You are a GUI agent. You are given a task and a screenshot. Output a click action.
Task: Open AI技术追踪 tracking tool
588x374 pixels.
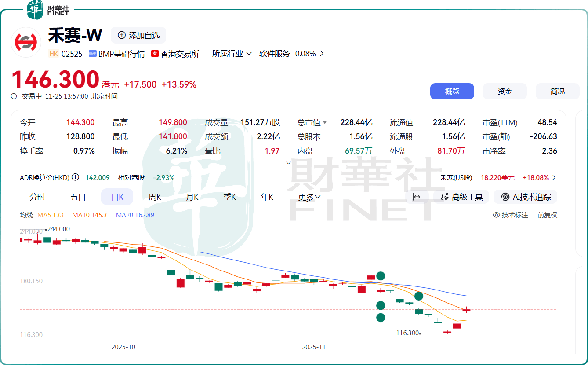pos(526,197)
